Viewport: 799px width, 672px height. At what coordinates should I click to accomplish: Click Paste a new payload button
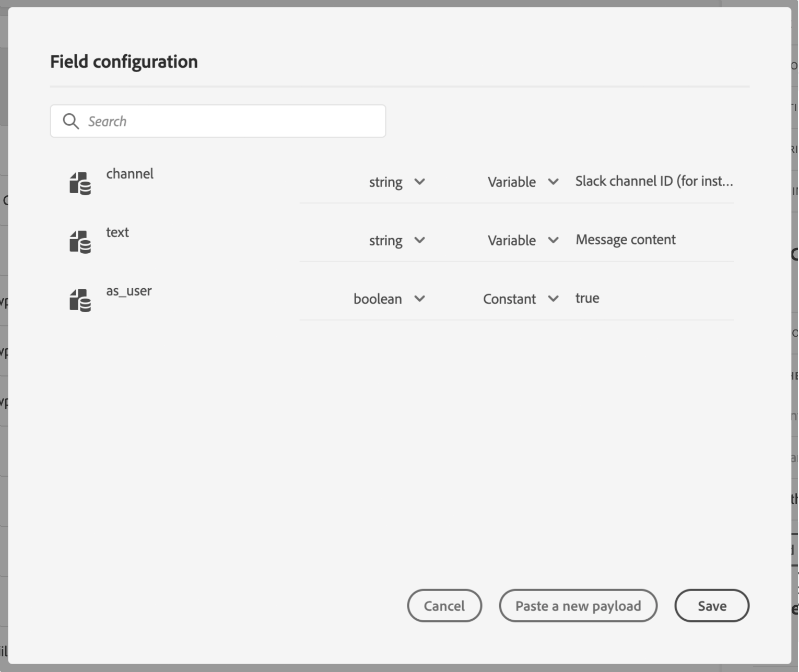click(x=578, y=606)
